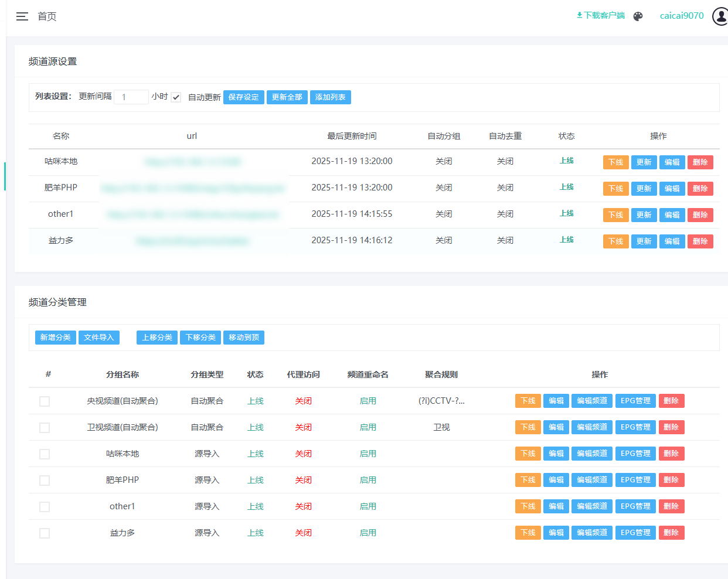This screenshot has height=579, width=728.
Task: Click the 新增分类 button
Action: click(x=56, y=338)
